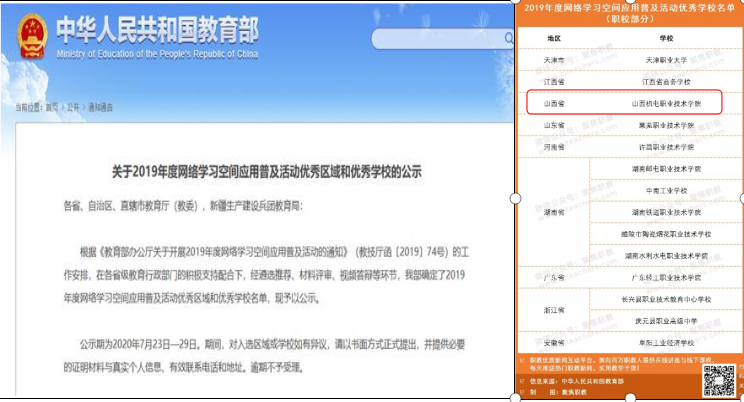Select the 莱芜职业技术学院 cell
The width and height of the screenshot is (744, 402).
pos(666,125)
